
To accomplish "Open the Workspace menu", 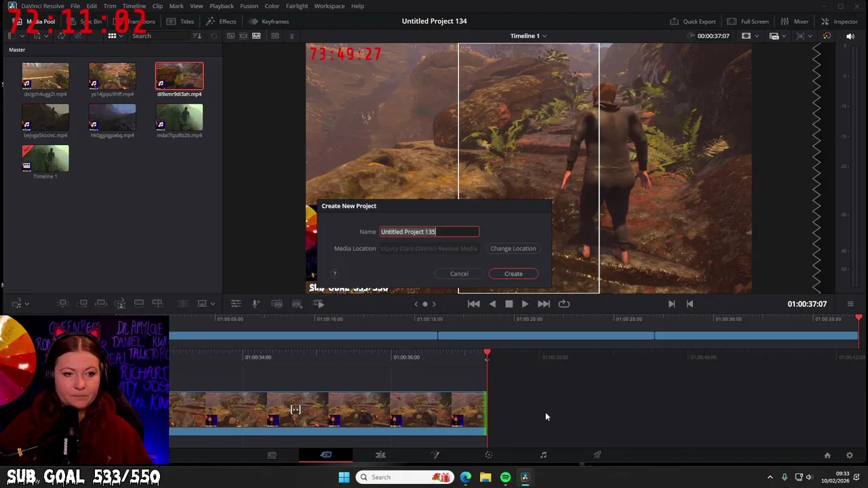I will [x=329, y=6].
